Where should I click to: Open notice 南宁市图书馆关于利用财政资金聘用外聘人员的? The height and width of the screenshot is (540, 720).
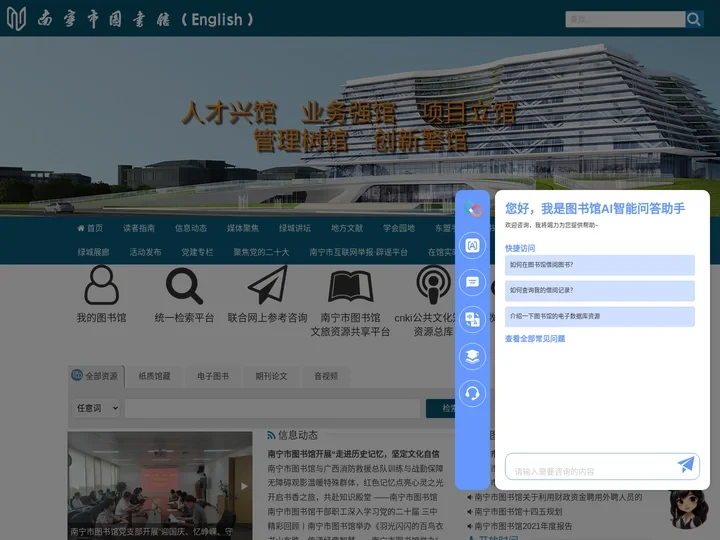click(558, 497)
